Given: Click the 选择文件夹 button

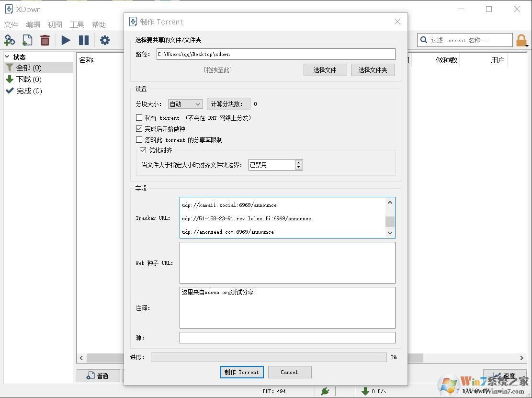Looking at the screenshot, I should coord(373,70).
